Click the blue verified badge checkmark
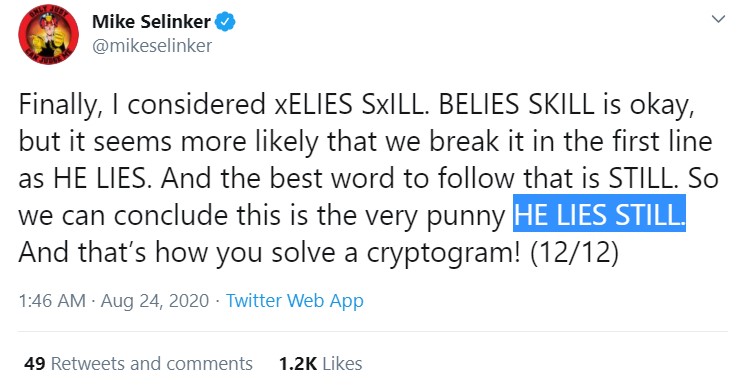The width and height of the screenshot is (743, 392). pos(226,22)
